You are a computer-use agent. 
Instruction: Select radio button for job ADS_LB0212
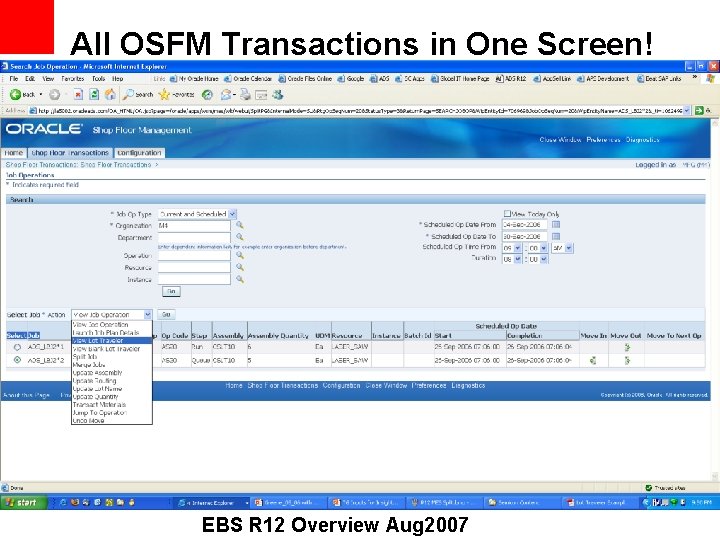pyautogui.click(x=17, y=360)
